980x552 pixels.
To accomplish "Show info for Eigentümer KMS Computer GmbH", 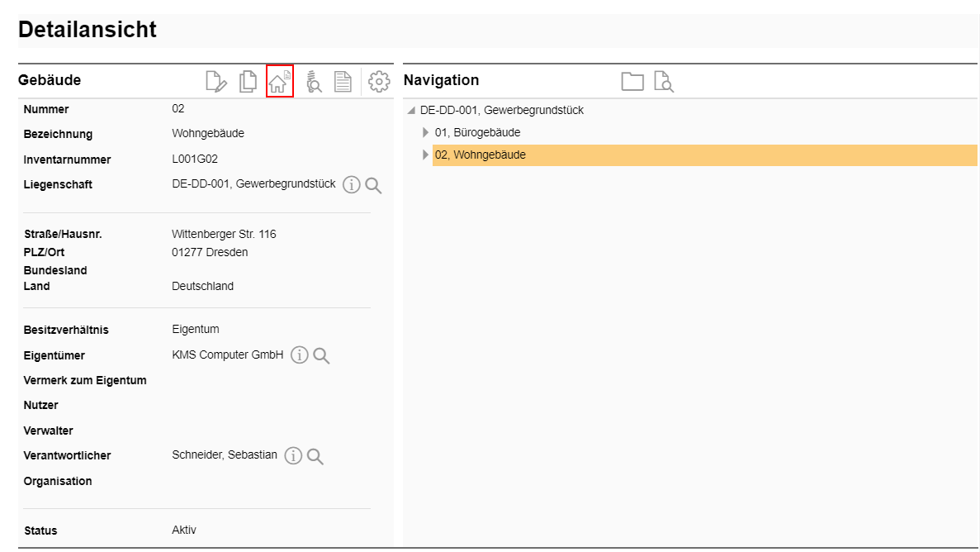I will click(300, 355).
